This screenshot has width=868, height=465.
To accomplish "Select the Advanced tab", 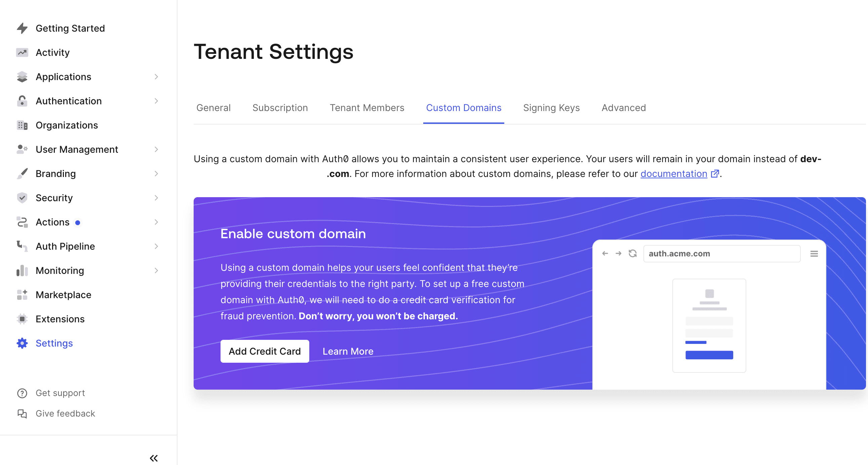I will pos(623,108).
